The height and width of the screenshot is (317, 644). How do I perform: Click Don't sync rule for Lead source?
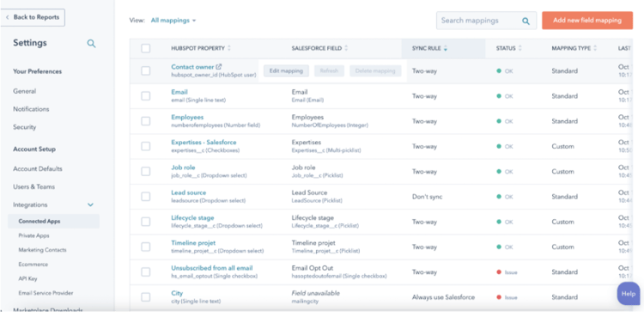coord(427,197)
